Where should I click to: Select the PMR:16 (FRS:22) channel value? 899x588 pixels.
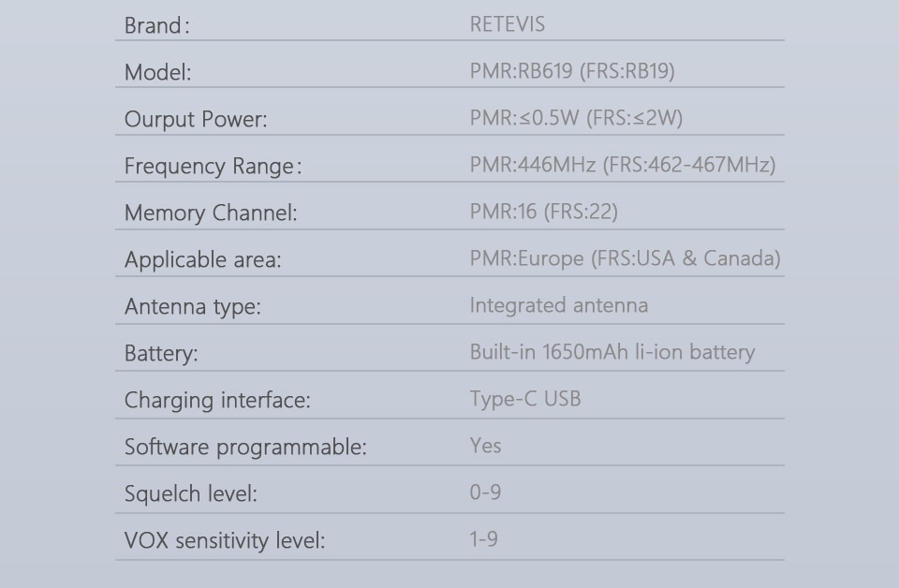(543, 212)
